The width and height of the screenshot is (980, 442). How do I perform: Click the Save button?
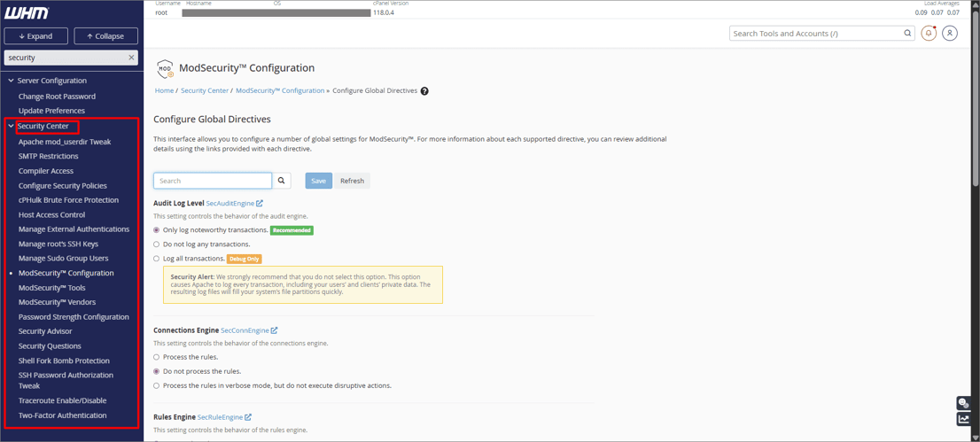(319, 181)
